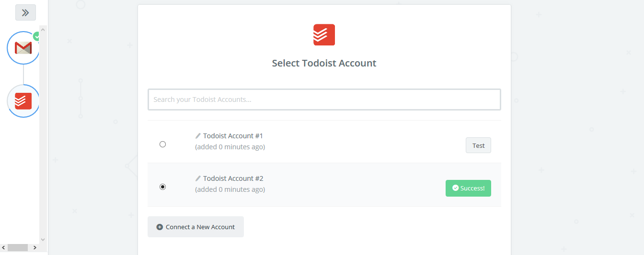644x255 pixels.
Task: Click horizontal scrollbar left arrow
Action: point(4,247)
